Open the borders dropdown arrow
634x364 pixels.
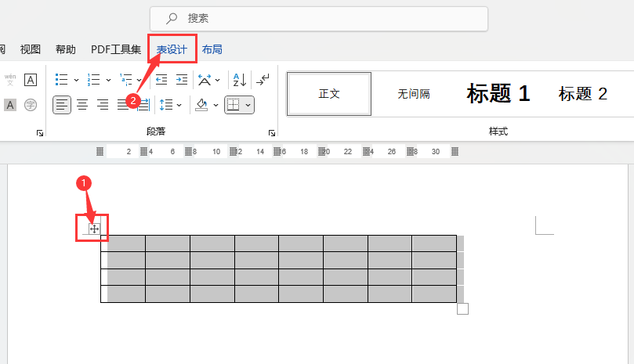click(248, 105)
